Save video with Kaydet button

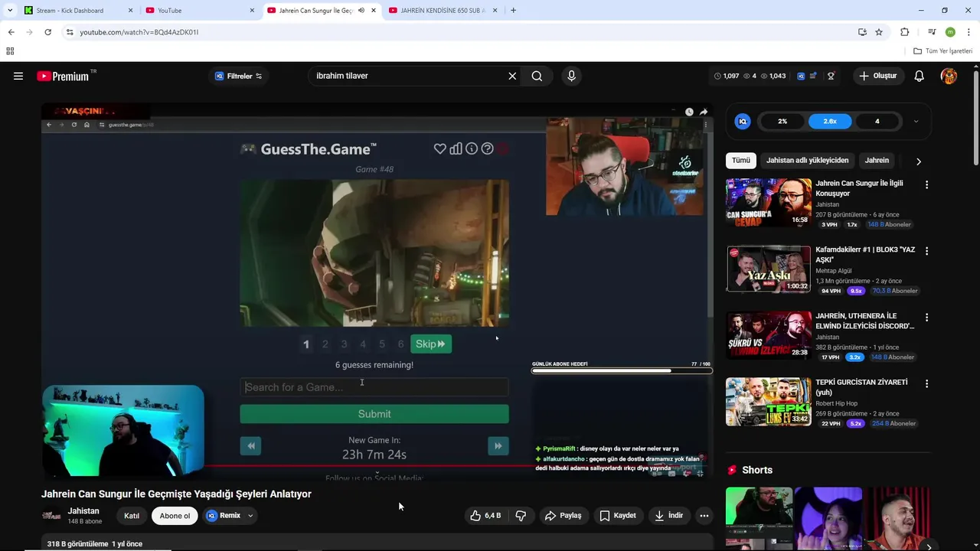tap(618, 516)
